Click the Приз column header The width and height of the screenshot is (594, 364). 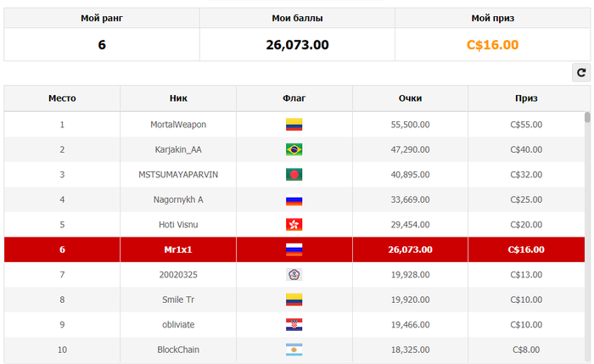(526, 98)
